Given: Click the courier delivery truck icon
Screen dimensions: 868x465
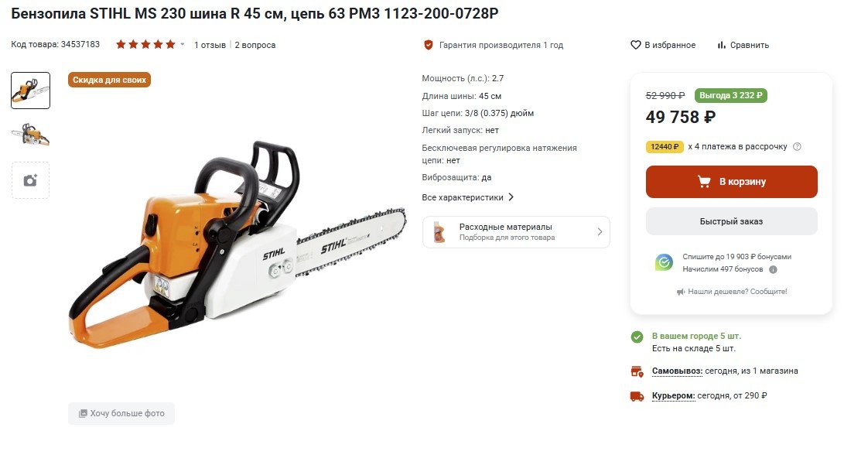Looking at the screenshot, I should [637, 396].
